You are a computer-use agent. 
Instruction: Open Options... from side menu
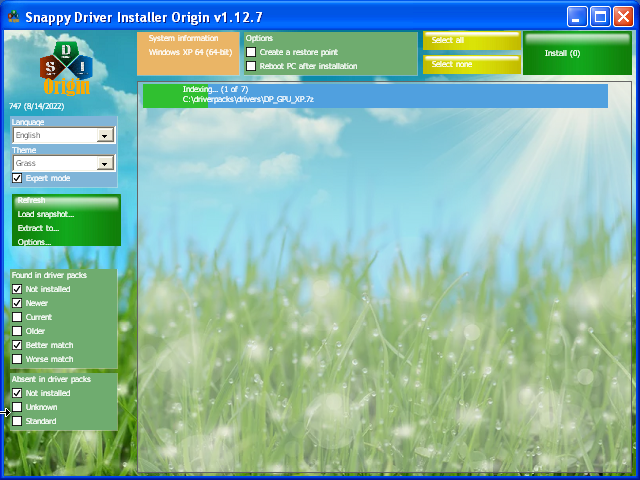click(x=34, y=242)
